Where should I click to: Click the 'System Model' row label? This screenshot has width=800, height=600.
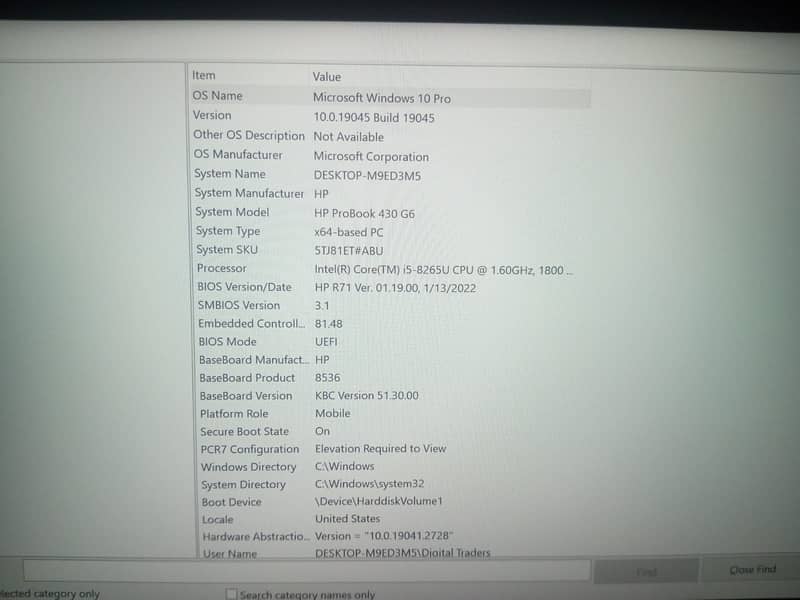coord(232,212)
